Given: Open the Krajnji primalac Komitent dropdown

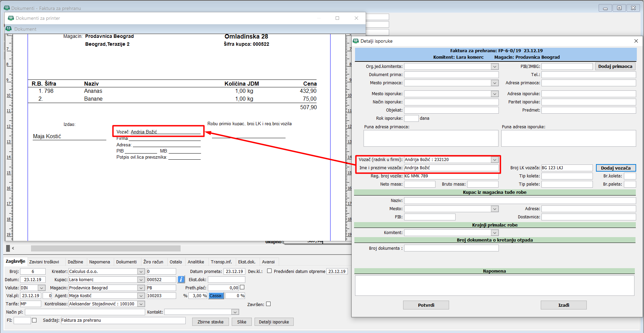Looking at the screenshot, I should point(495,233).
